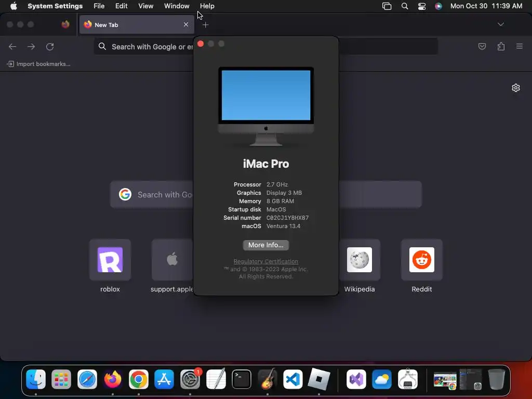Go back in Firefox
532x399 pixels.
[x=12, y=46]
